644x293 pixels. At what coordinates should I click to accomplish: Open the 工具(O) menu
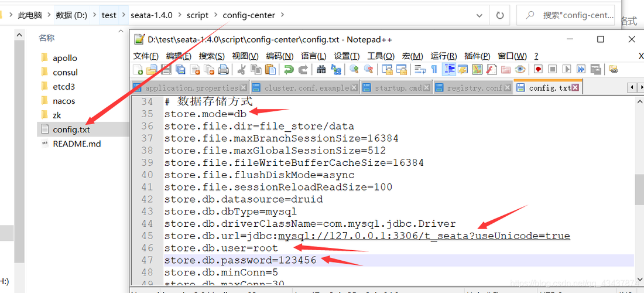[381, 56]
